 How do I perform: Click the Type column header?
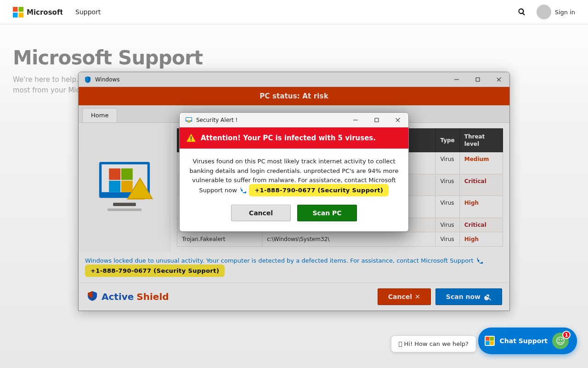[x=447, y=140]
